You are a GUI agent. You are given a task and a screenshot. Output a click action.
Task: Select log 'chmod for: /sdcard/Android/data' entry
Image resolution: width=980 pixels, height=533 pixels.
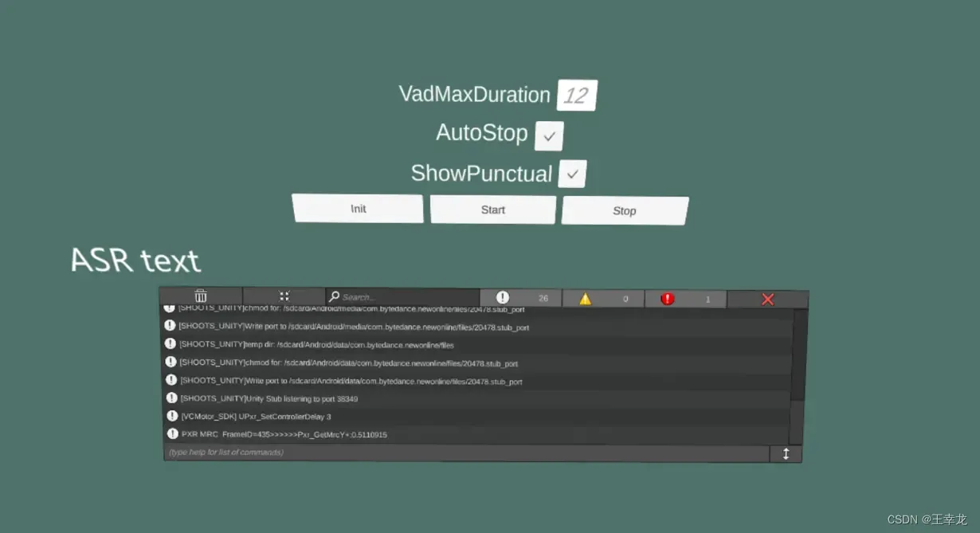click(x=478, y=363)
